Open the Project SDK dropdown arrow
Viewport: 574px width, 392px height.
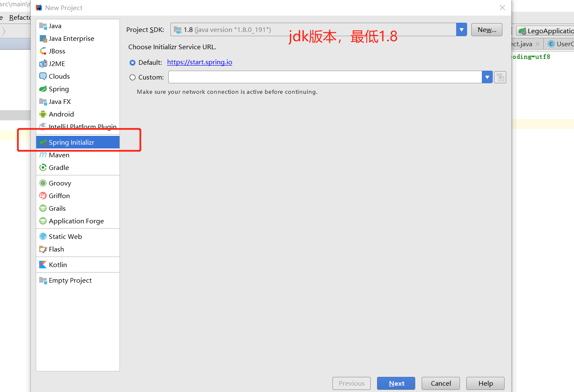coord(462,30)
